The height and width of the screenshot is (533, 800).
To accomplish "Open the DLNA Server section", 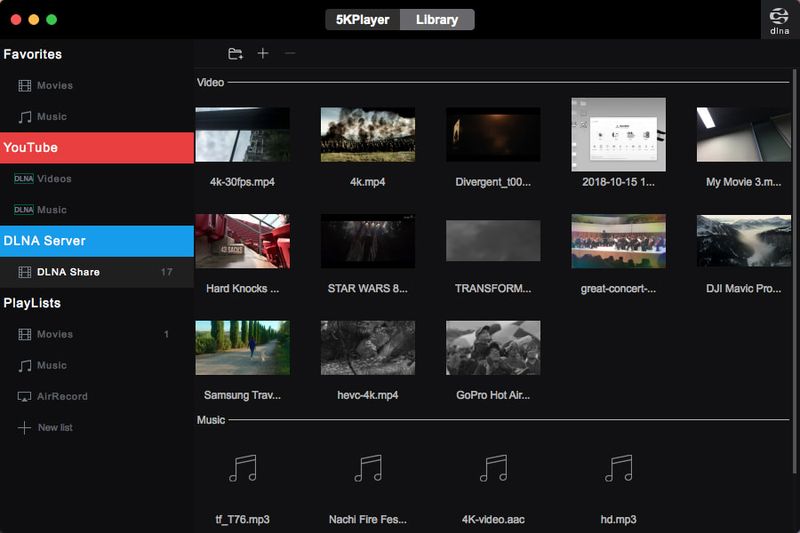I will coord(97,241).
